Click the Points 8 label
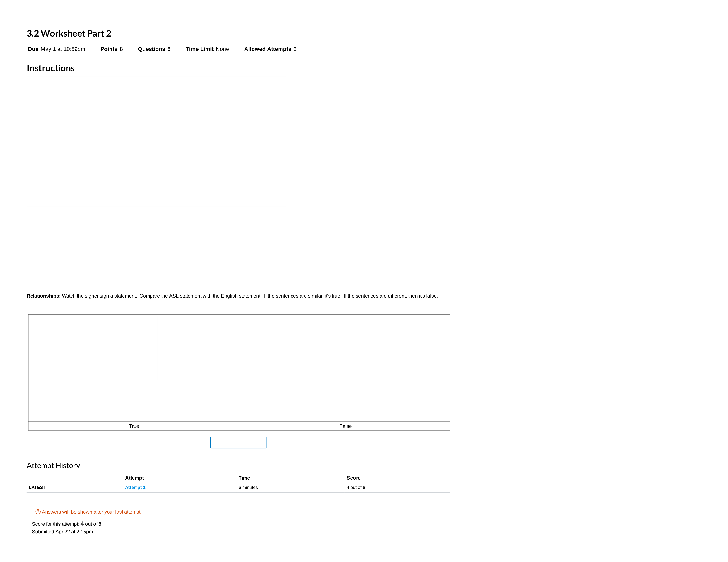728x562 pixels. pos(112,49)
